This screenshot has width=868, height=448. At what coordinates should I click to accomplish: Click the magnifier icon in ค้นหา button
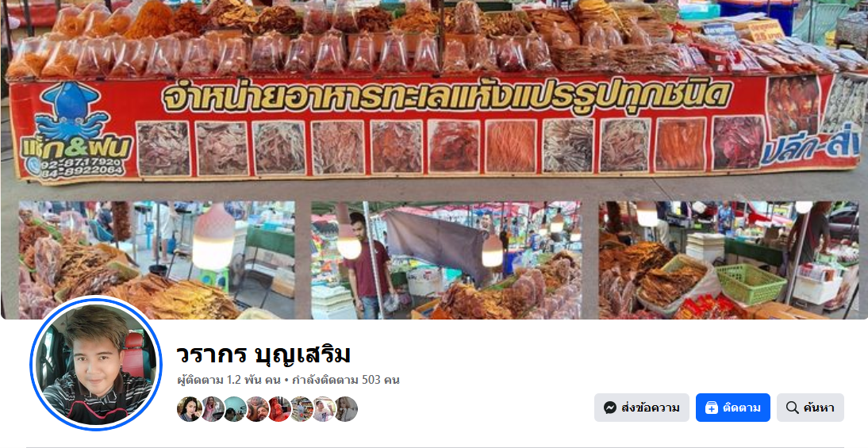click(x=792, y=408)
